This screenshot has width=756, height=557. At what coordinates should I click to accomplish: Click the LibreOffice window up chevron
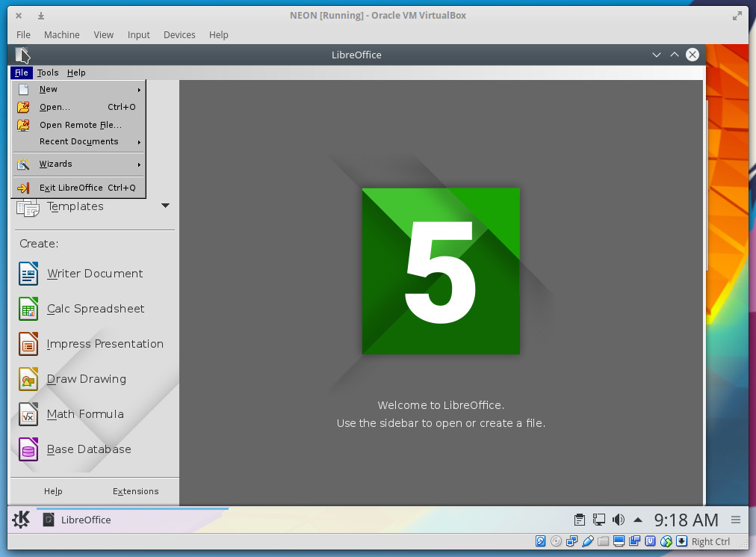click(x=675, y=55)
